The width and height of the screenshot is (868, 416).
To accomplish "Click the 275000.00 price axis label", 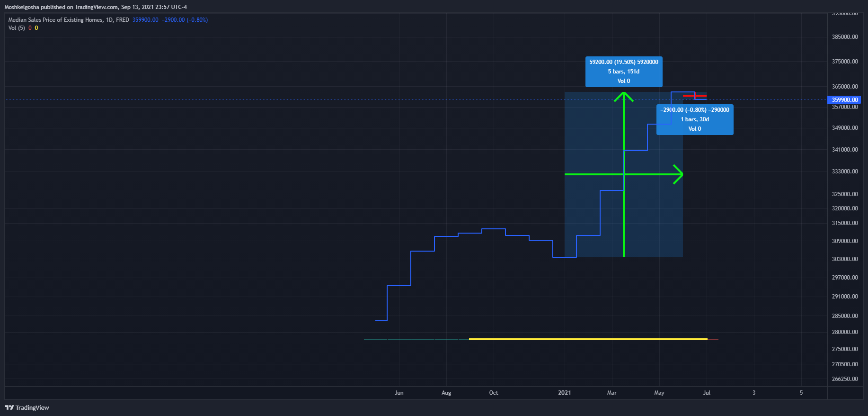I will pos(845,349).
